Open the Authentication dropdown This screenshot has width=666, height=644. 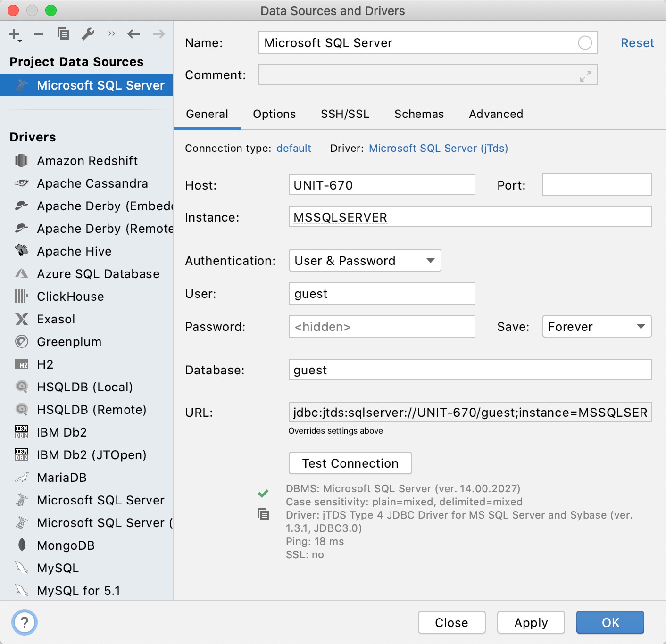tap(365, 261)
